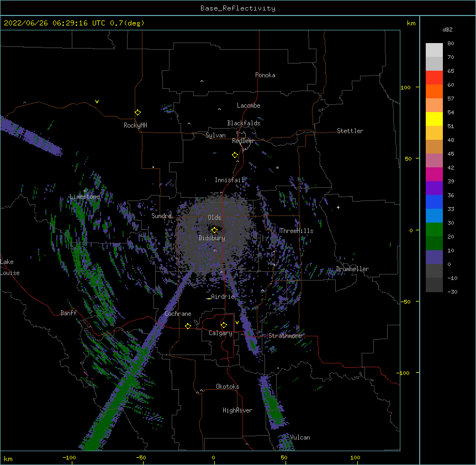The width and height of the screenshot is (476, 465).
Task: Click the Stettler town label
Action: (x=350, y=131)
